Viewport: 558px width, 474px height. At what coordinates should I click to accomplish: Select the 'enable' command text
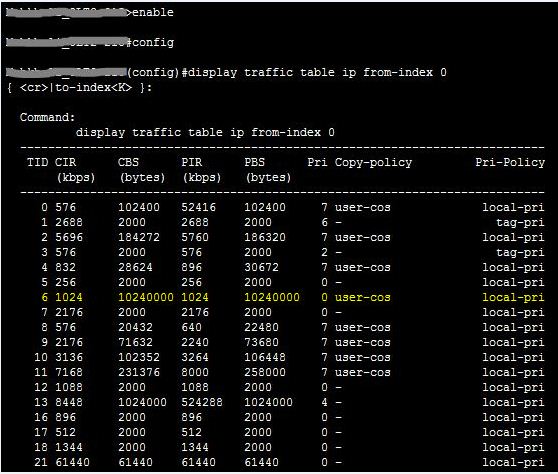(153, 12)
